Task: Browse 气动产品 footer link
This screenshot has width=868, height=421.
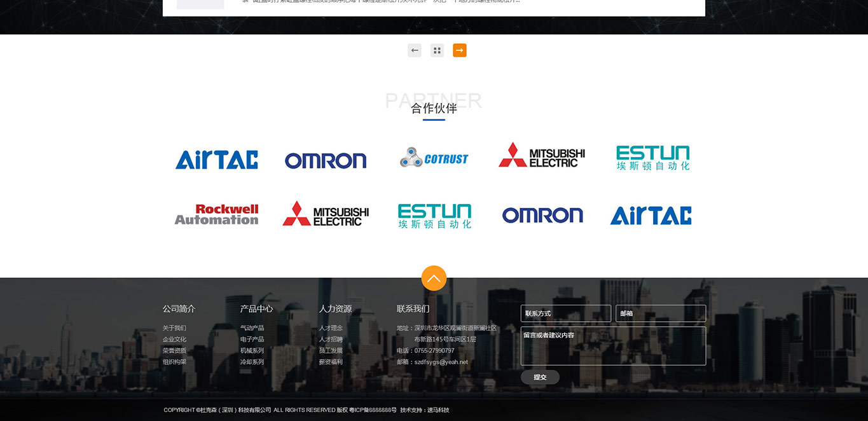Action: click(x=252, y=328)
